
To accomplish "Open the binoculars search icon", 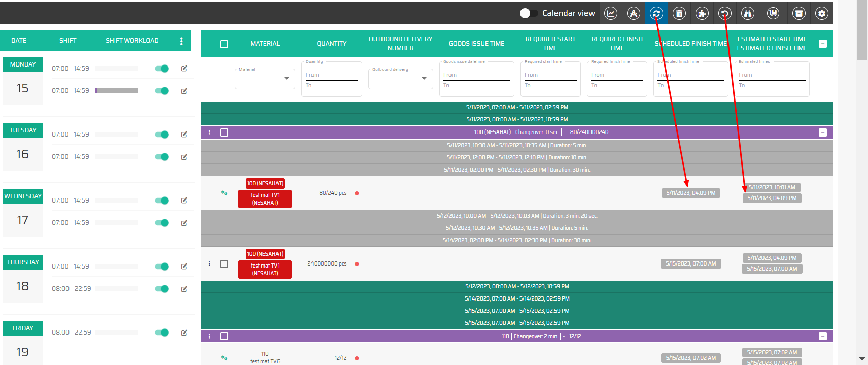I will (748, 14).
